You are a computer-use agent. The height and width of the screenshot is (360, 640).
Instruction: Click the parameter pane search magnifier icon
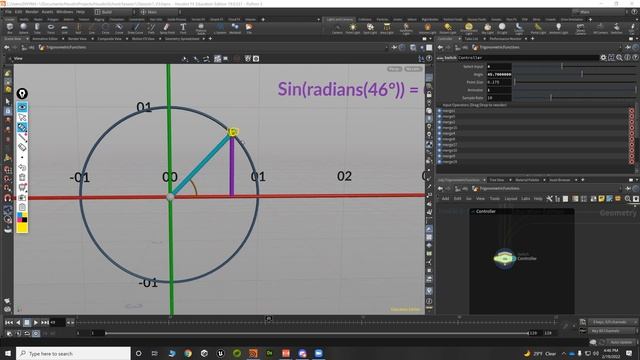[620, 58]
